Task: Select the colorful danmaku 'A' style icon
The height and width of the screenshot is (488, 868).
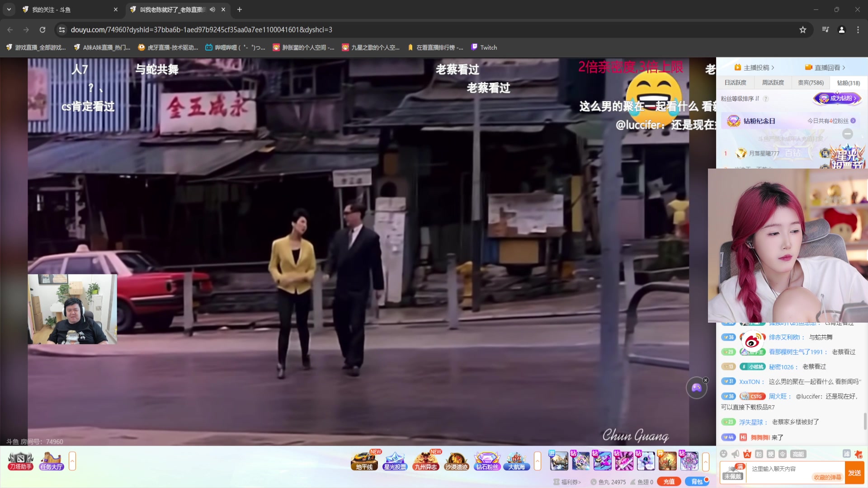Action: [747, 454]
